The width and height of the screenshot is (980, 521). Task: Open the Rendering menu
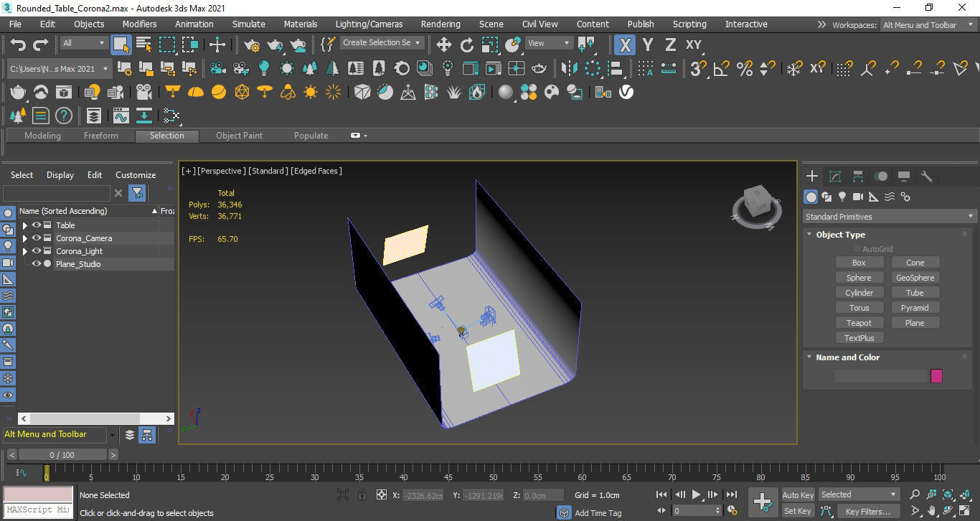(x=440, y=24)
